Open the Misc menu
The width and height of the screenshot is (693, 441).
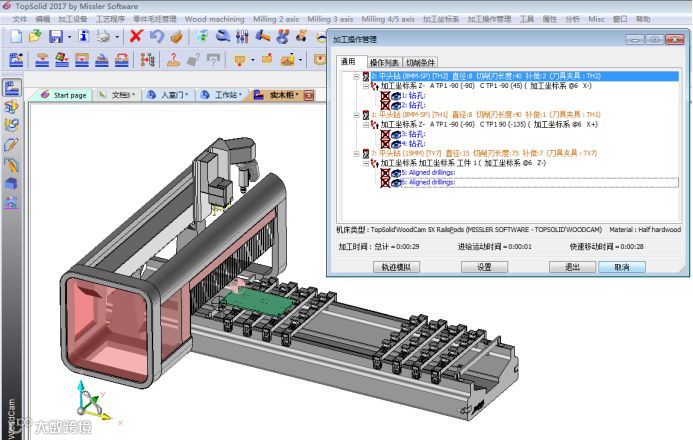point(596,19)
